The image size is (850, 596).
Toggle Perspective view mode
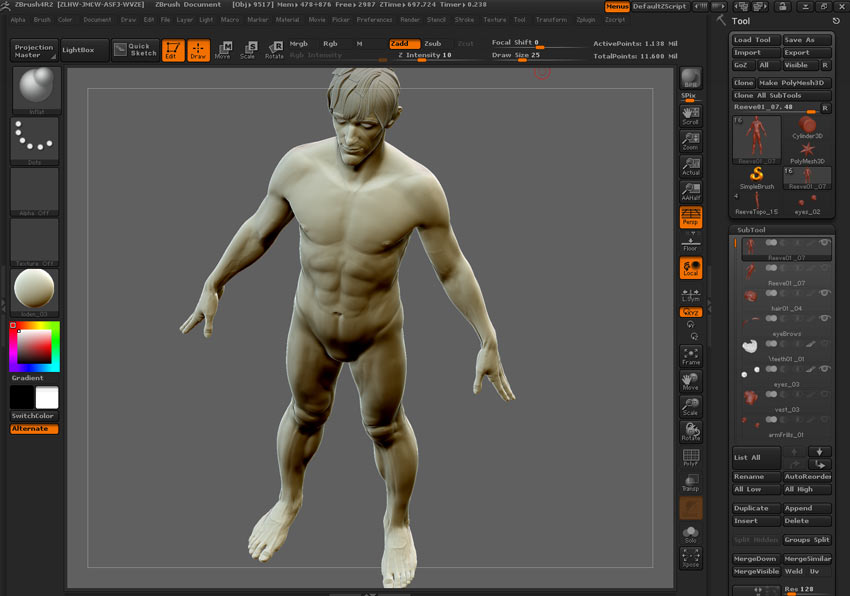pos(691,217)
